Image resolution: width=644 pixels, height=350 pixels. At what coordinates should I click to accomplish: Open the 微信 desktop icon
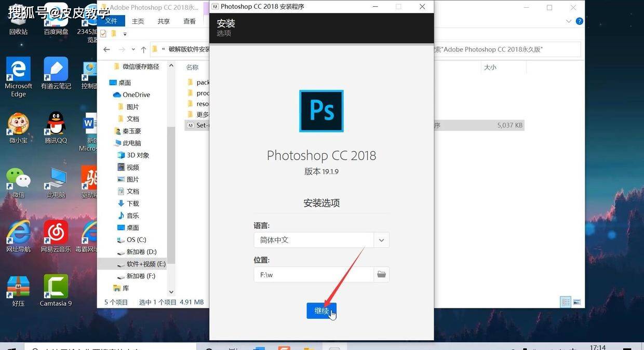click(x=18, y=183)
